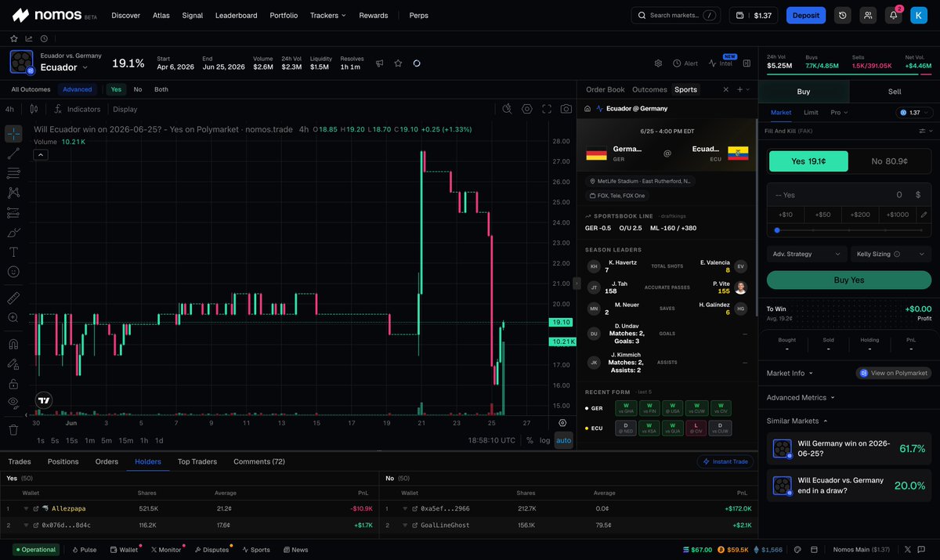Viewport: 940px width, 560px height.
Task: Favorite the Ecuador market with star
Action: coord(398,63)
